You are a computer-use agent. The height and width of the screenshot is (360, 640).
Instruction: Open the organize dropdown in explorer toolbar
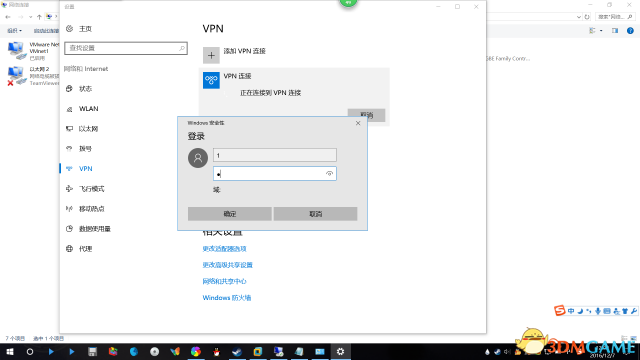pos(15,31)
